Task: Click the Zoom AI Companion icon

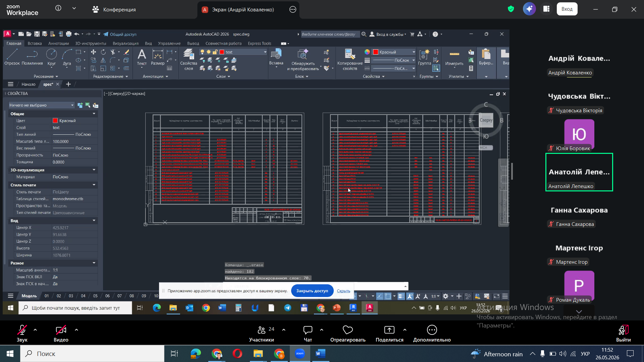Action: click(x=529, y=9)
